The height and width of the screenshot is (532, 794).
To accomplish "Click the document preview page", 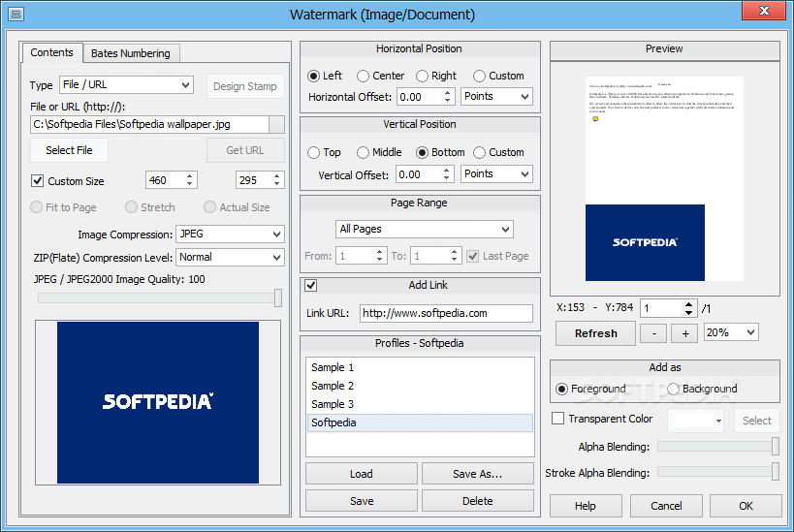I will tap(664, 178).
